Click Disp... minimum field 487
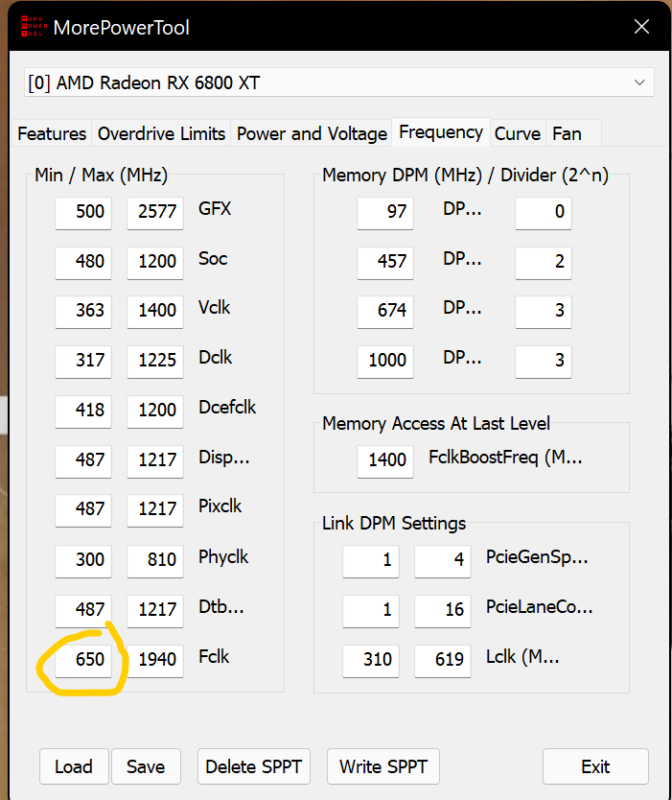This screenshot has width=672, height=800. (x=83, y=459)
